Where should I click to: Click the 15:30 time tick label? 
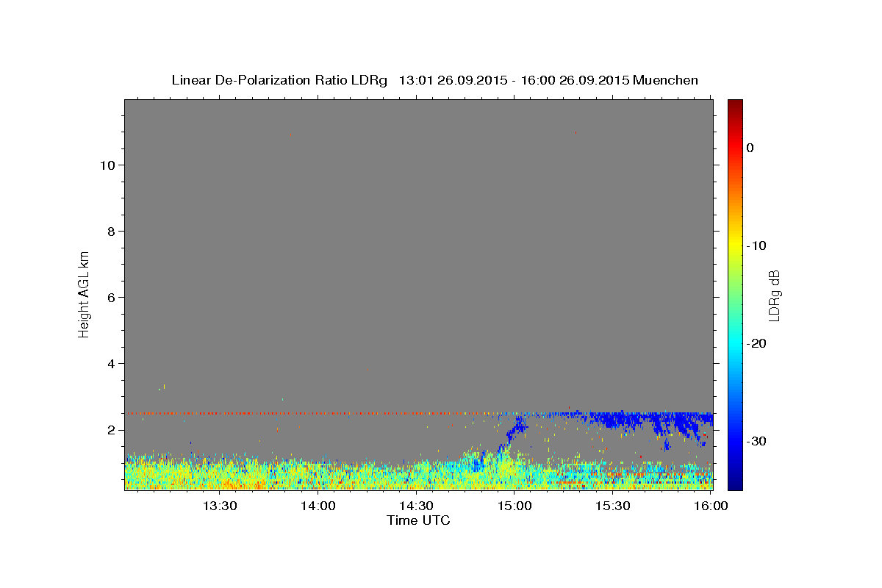click(612, 506)
